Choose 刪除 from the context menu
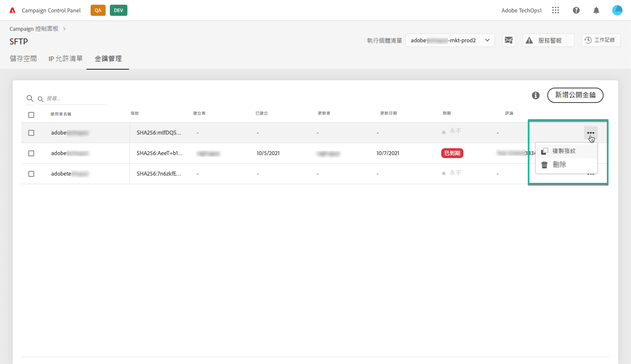Viewport: 631px width, 364px height. point(566,164)
